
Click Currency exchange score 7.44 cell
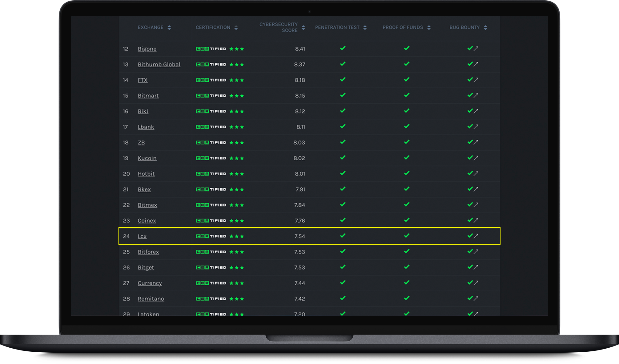click(299, 283)
